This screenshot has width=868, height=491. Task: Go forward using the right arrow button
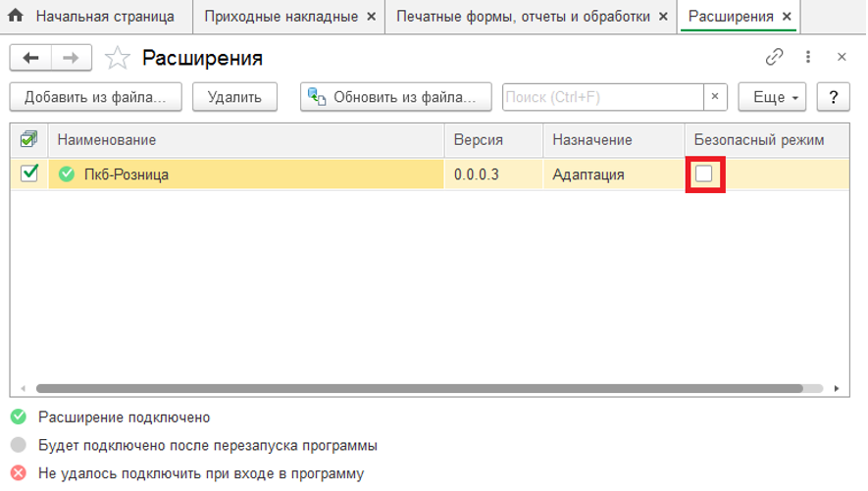click(70, 58)
